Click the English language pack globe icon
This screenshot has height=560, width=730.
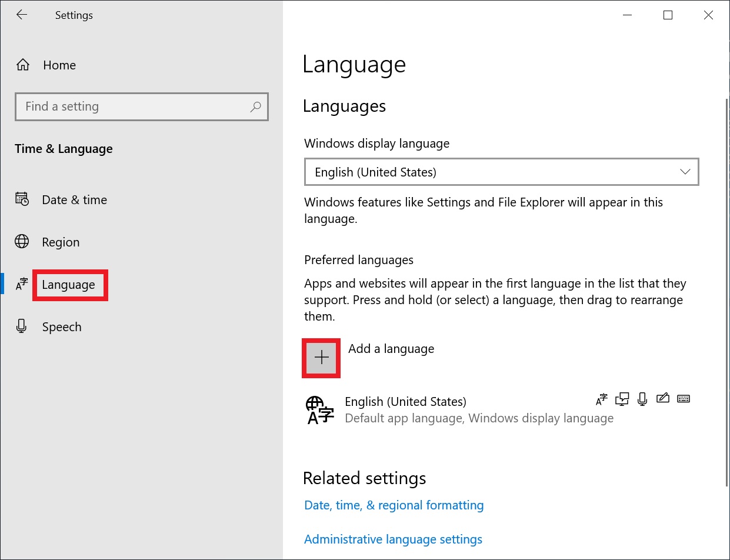[320, 410]
